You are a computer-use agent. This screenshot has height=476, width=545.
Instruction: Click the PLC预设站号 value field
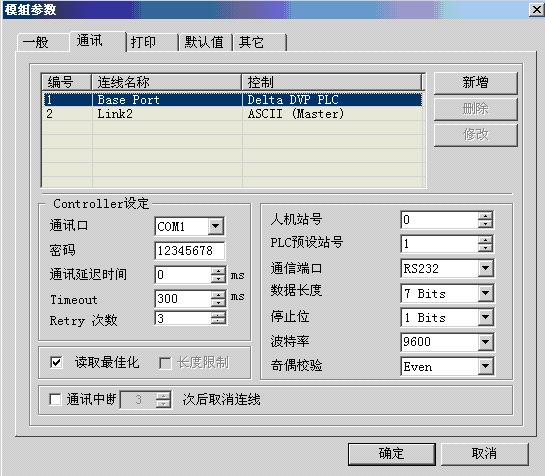click(x=440, y=244)
